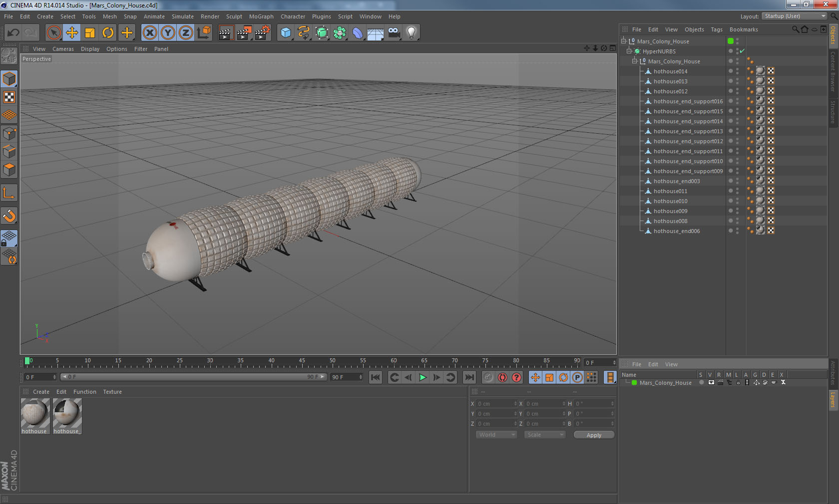Play the animation forward
The height and width of the screenshot is (504, 839).
422,377
